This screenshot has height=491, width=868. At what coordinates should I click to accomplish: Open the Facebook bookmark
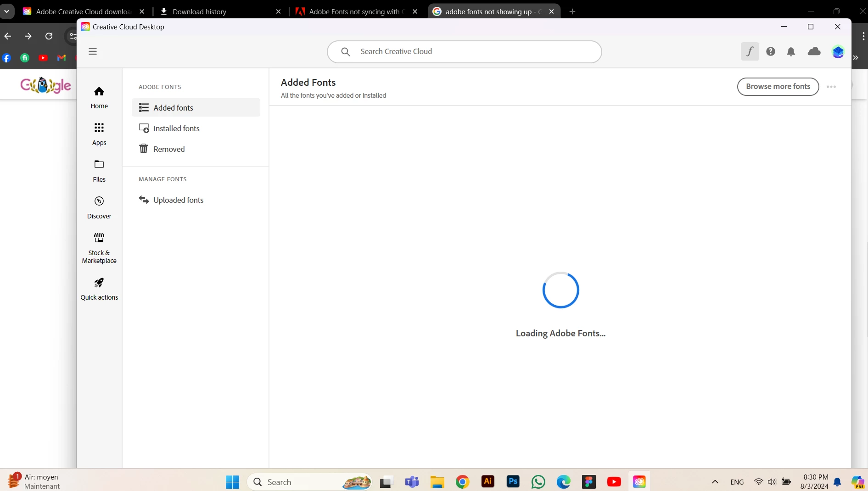pyautogui.click(x=7, y=58)
